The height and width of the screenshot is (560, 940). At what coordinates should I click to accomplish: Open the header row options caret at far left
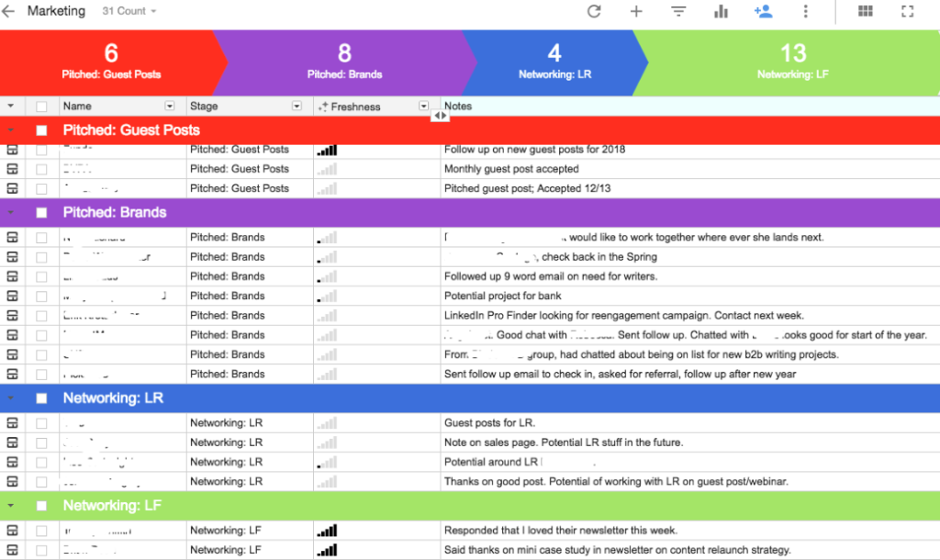[x=11, y=106]
